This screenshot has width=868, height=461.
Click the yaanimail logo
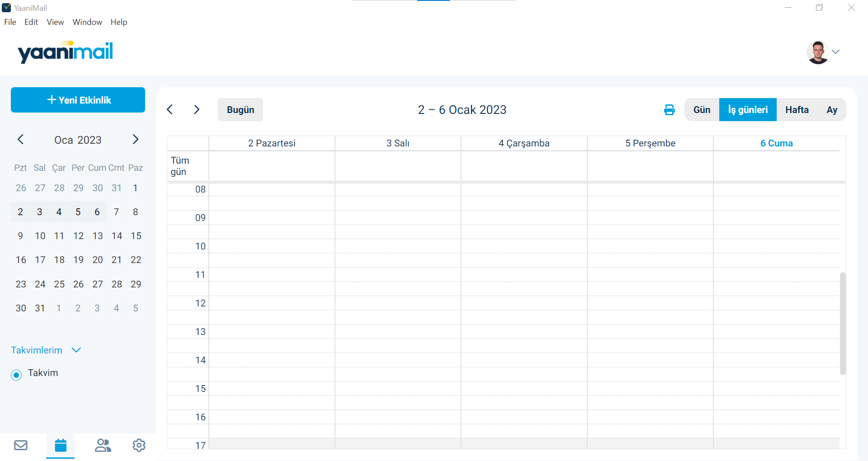click(66, 52)
